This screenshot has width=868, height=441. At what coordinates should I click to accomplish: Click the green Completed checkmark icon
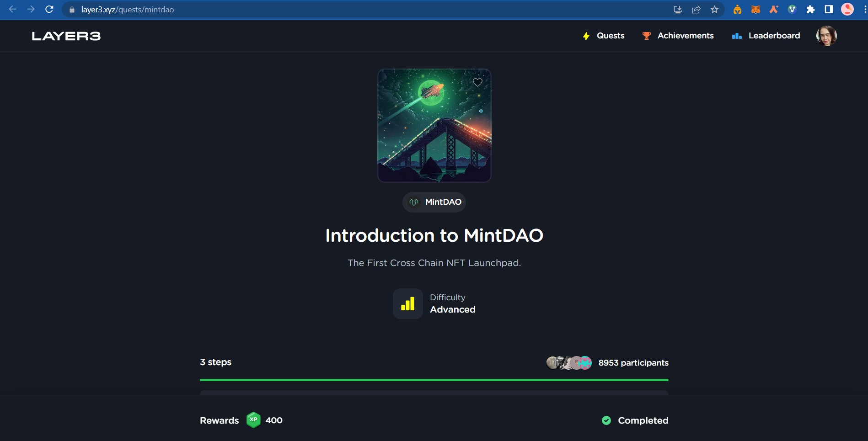click(x=606, y=420)
